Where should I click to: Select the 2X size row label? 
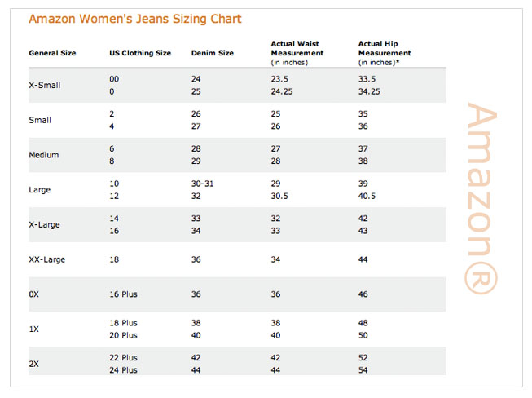34,364
